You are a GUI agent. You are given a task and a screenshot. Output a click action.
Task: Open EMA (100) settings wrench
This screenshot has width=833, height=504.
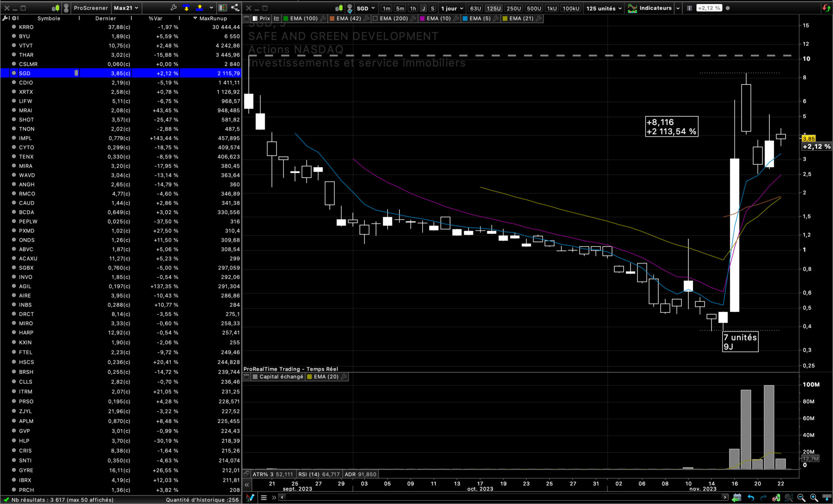[x=323, y=18]
